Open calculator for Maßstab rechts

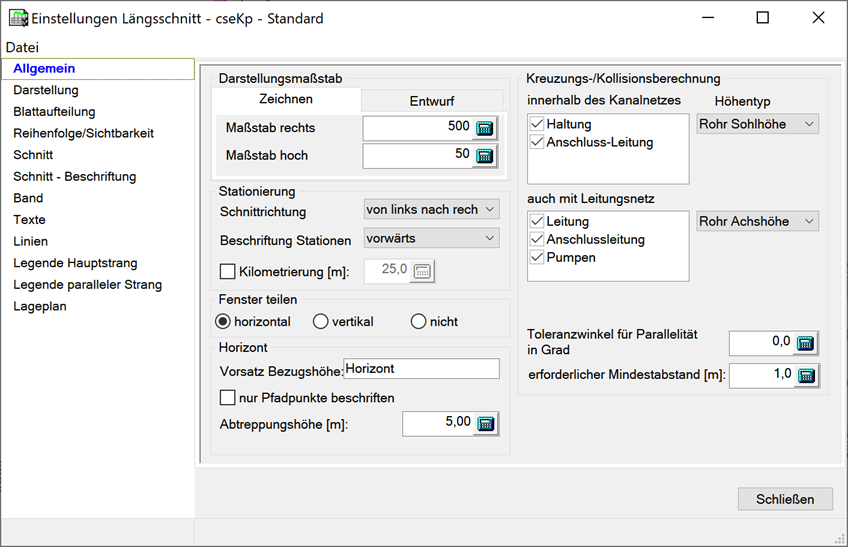(x=485, y=128)
